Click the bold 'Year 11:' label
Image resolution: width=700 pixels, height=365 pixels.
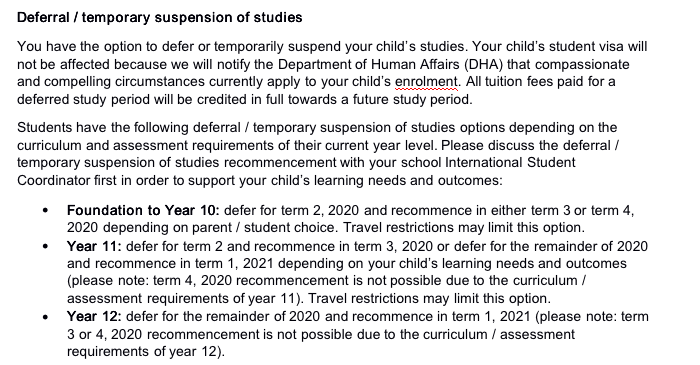click(94, 246)
